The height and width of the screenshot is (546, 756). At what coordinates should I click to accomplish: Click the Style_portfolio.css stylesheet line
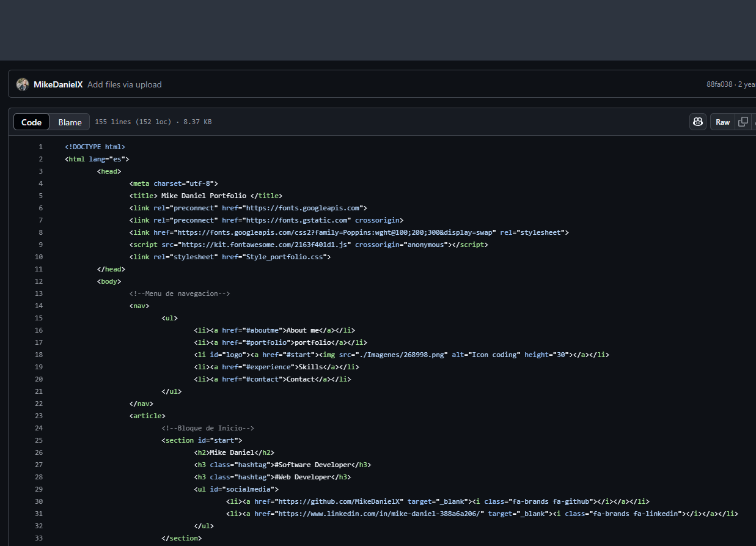[229, 257]
